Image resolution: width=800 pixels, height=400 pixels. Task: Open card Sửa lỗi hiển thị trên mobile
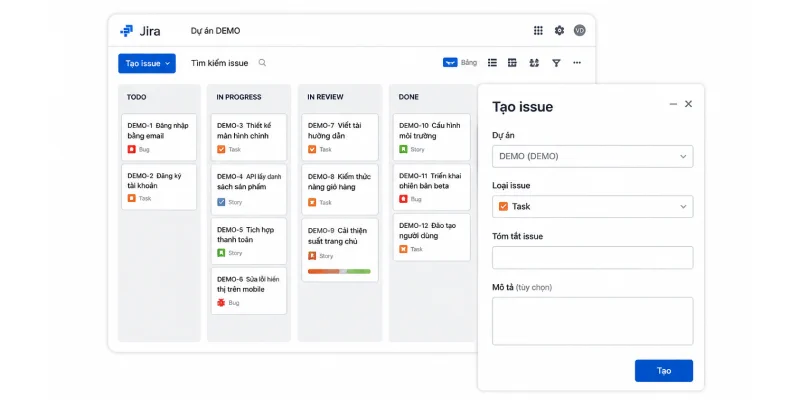click(x=249, y=291)
